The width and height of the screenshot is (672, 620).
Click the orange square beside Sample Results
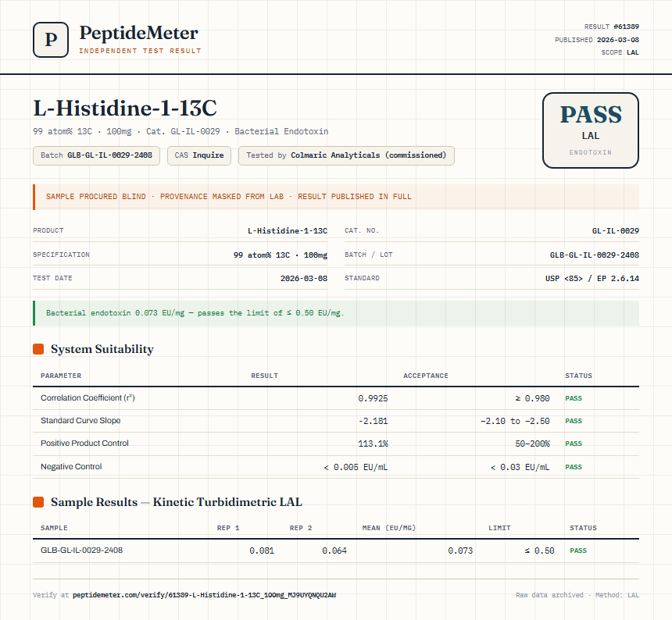click(38, 502)
